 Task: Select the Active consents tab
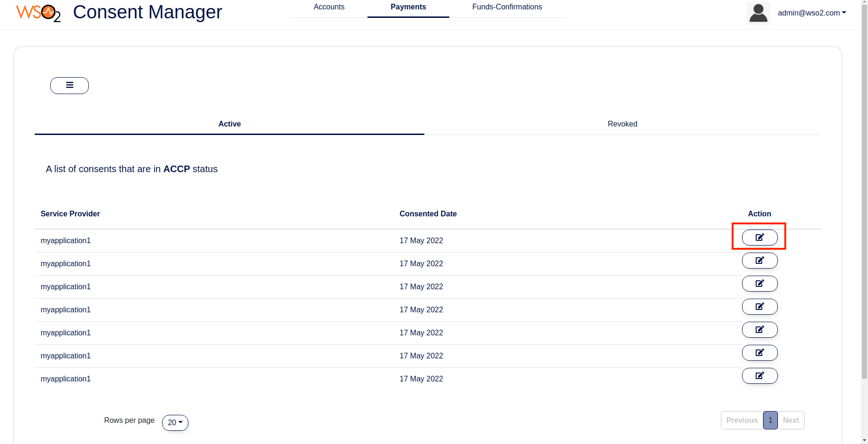tap(229, 124)
